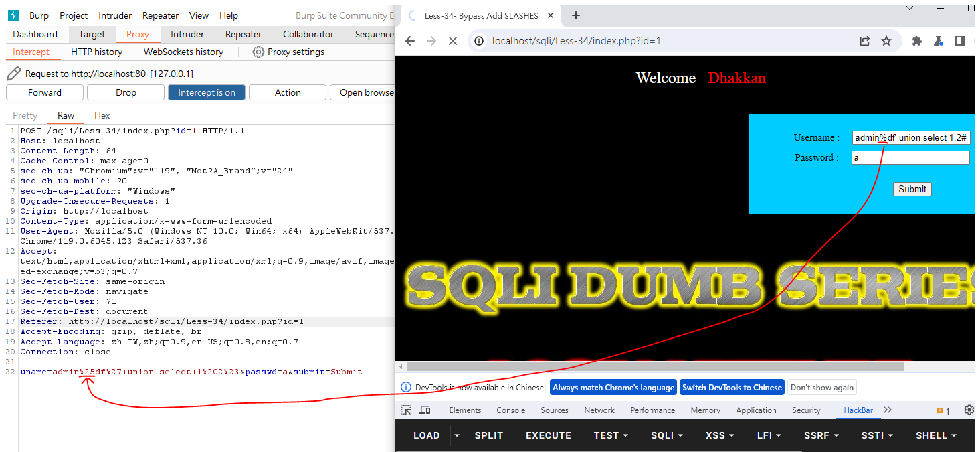The height and width of the screenshot is (452, 980).
Task: Switch to the Collaborator tab
Action: click(x=308, y=34)
